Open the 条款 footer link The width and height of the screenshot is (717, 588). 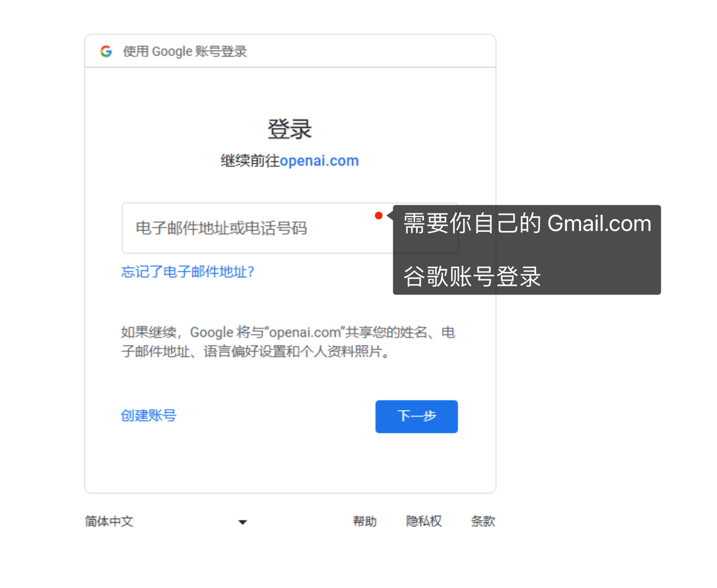tap(483, 521)
